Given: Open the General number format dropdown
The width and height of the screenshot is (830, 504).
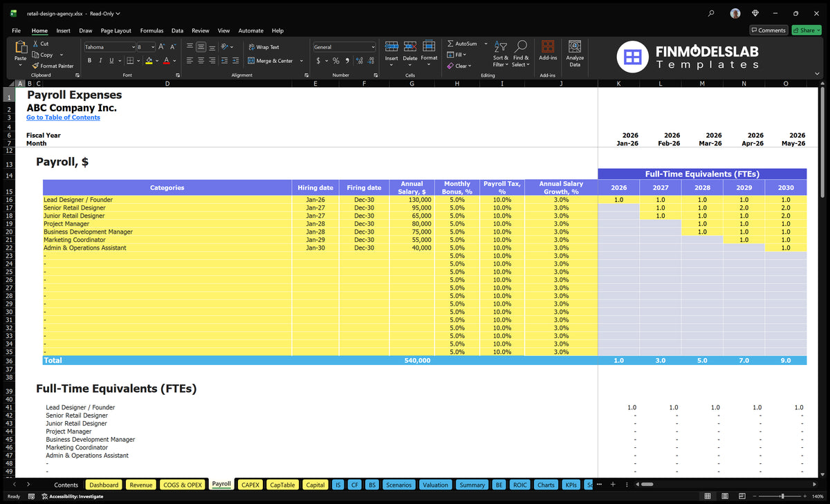Looking at the screenshot, I should click(x=373, y=47).
